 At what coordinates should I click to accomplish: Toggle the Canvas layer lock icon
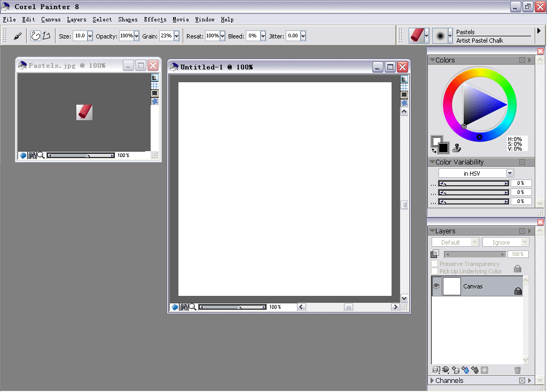518,291
